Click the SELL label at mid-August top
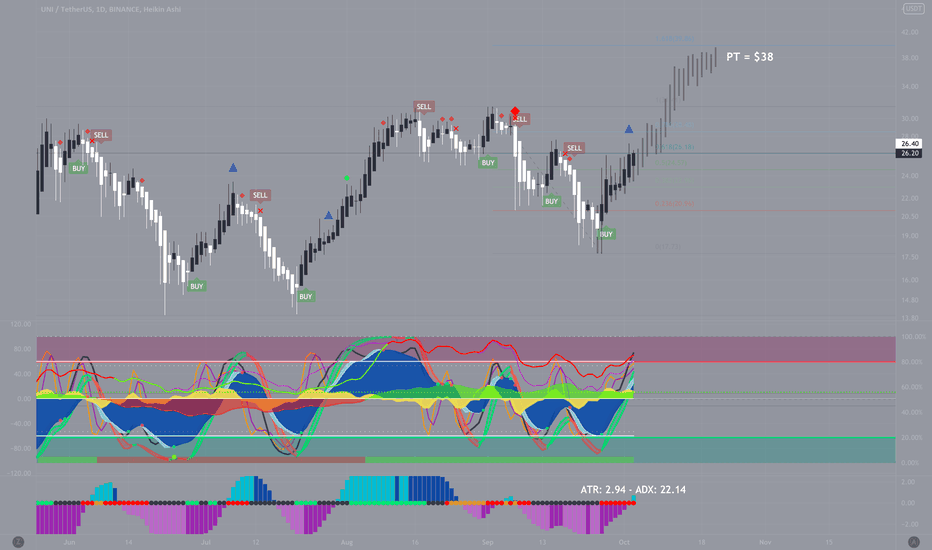 424,106
